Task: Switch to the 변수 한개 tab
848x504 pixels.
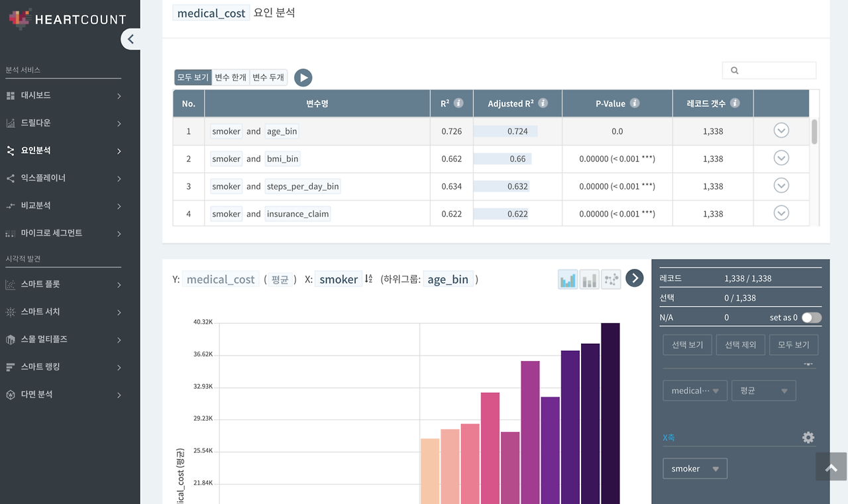Action: pyautogui.click(x=231, y=77)
